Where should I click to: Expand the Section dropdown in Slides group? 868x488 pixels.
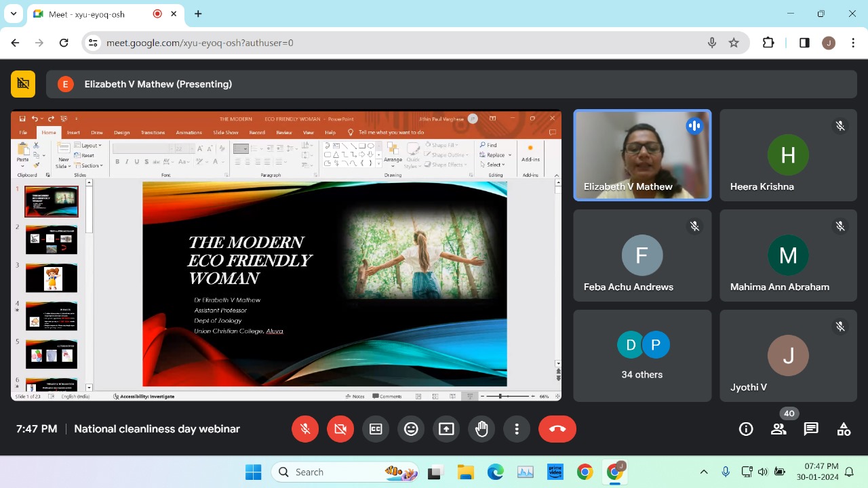[89, 165]
